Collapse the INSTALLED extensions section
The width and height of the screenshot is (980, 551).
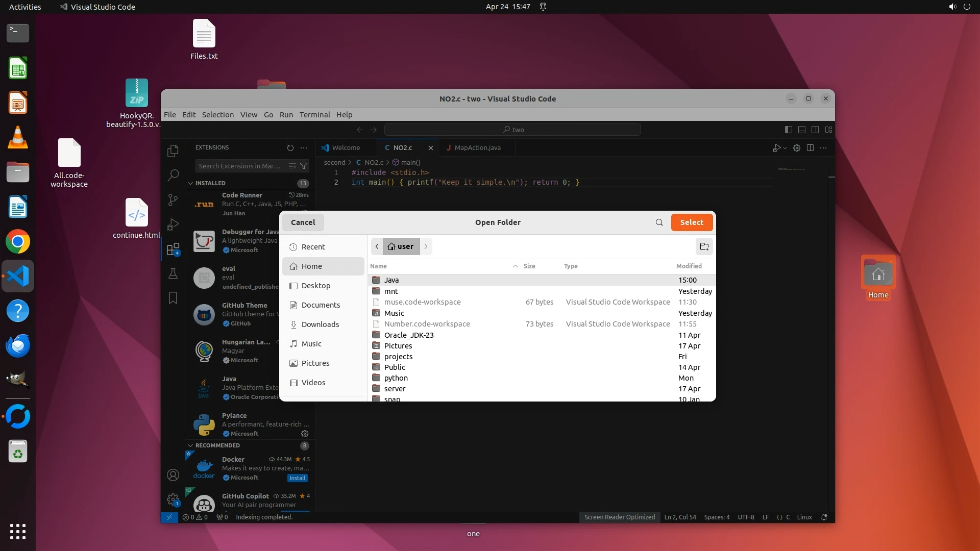click(190, 183)
